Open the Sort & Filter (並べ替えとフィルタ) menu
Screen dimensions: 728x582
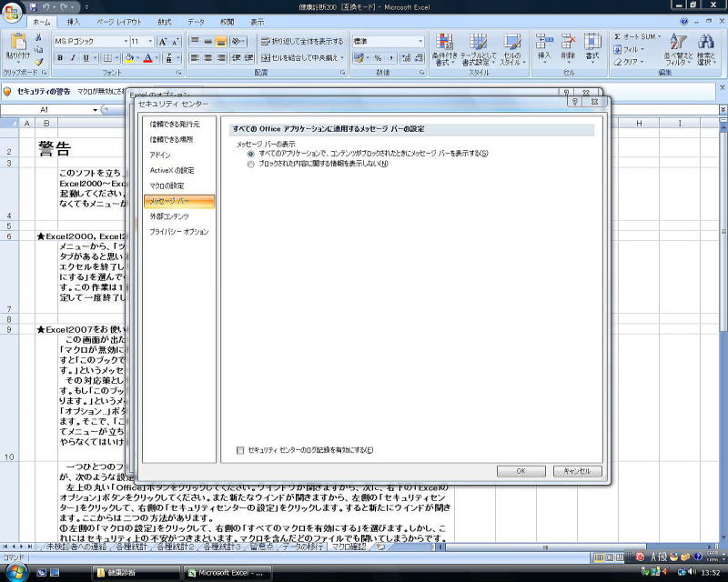click(x=678, y=50)
